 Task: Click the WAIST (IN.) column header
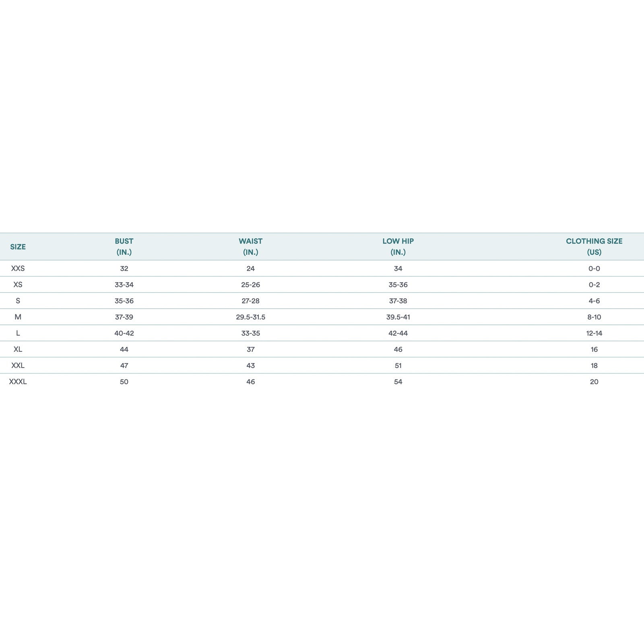(x=250, y=247)
